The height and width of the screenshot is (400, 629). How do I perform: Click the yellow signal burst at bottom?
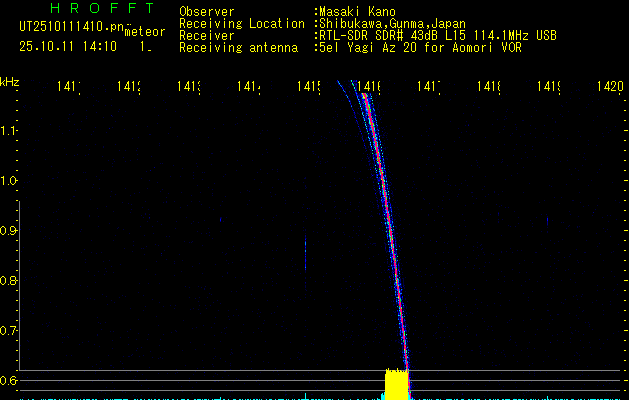point(397,384)
